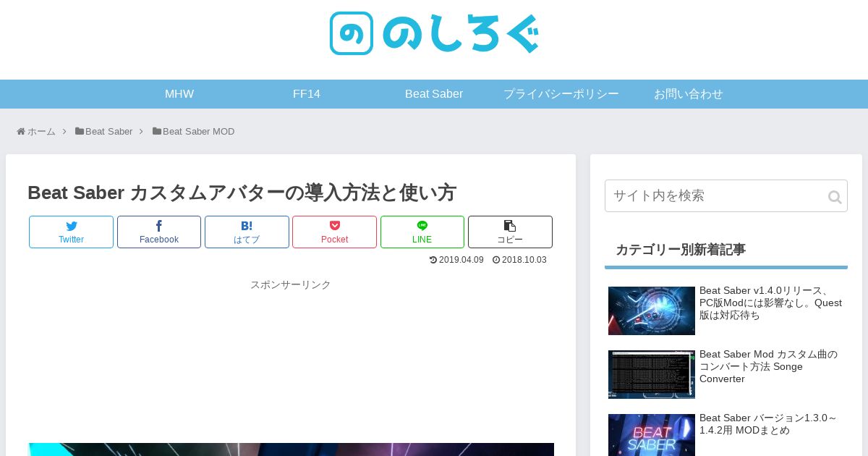
Task: Open the プライバシーポリシー menu item
Action: (561, 94)
